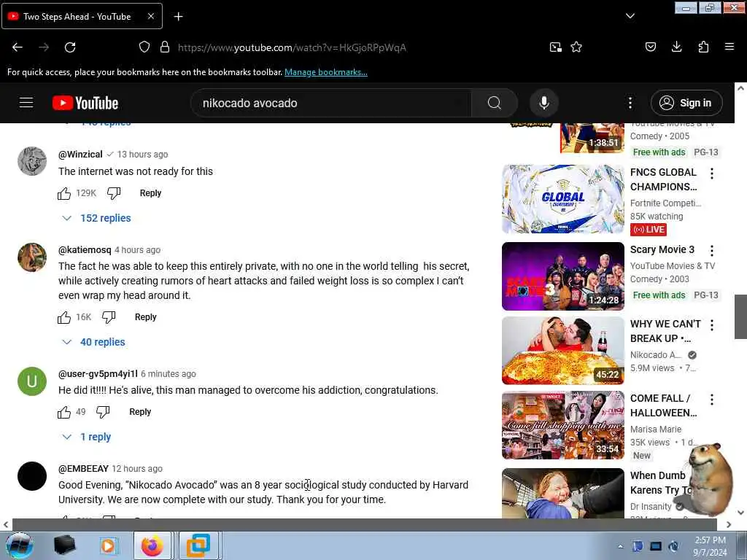747x560 pixels.
Task: Open options for Scary Movie 3
Action: (712, 251)
